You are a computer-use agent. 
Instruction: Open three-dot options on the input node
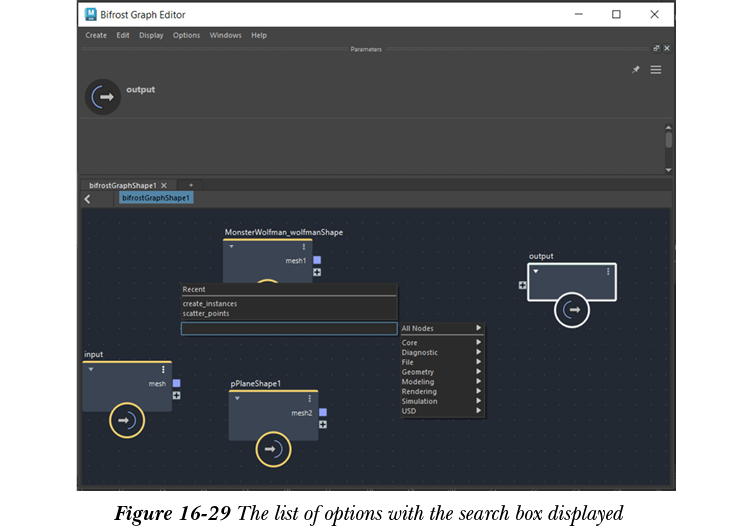pyautogui.click(x=163, y=369)
